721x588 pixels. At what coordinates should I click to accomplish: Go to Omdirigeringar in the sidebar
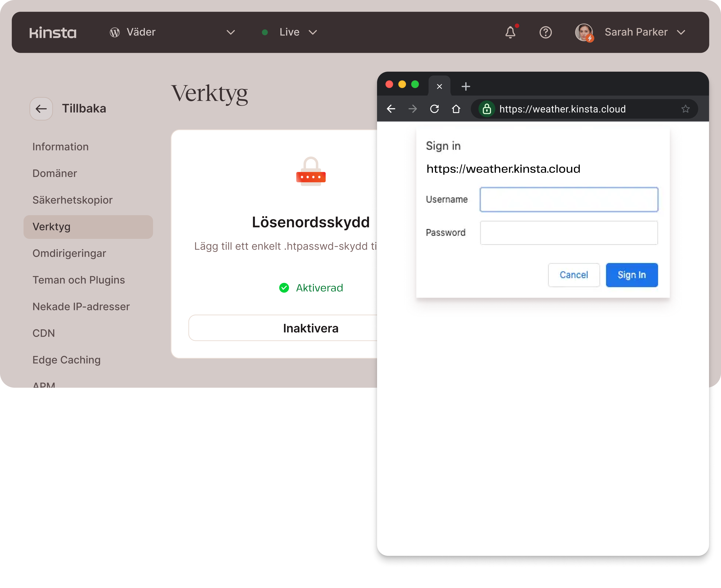click(69, 253)
